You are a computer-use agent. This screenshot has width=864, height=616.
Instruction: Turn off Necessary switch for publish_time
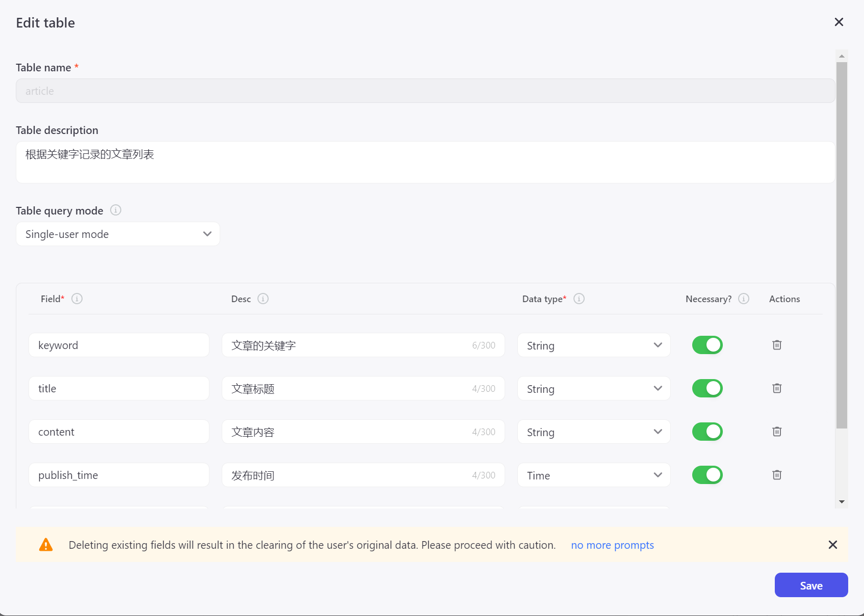pyautogui.click(x=707, y=475)
